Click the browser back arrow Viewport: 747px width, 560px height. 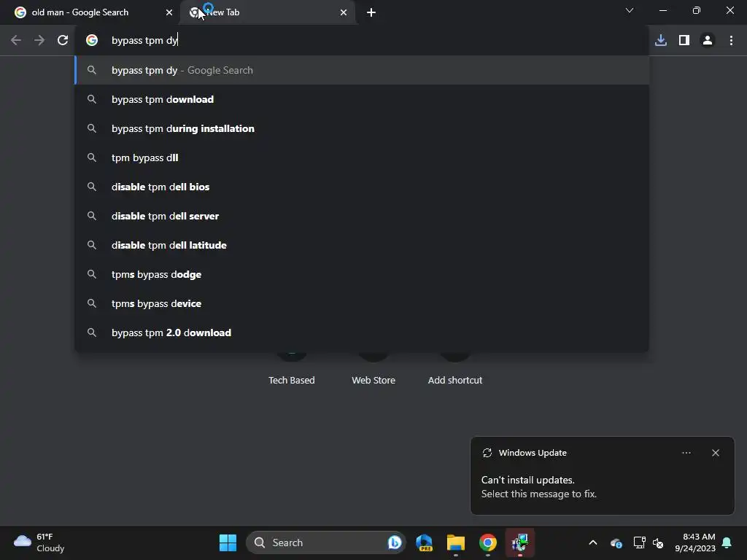[x=16, y=40]
